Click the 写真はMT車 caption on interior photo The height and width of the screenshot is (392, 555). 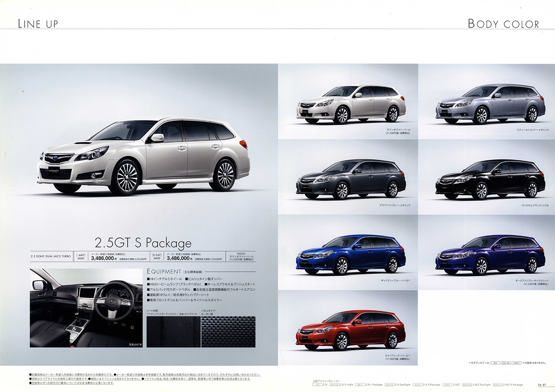click(134, 344)
